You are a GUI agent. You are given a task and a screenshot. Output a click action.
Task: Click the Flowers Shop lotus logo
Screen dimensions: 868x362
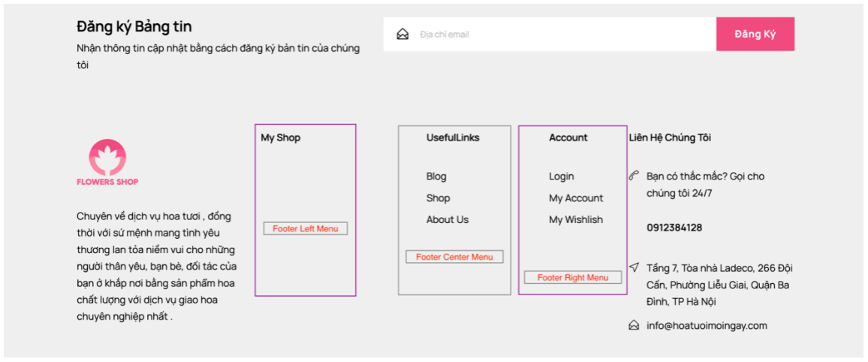107,158
